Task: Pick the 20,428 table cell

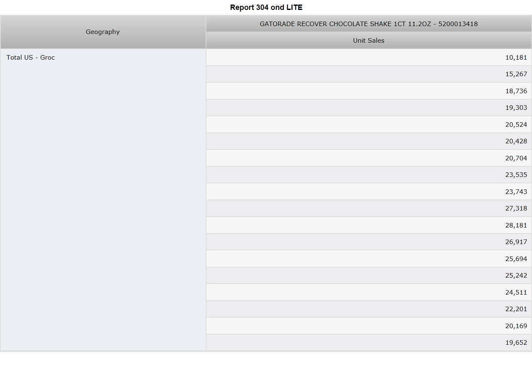Action: coord(369,141)
